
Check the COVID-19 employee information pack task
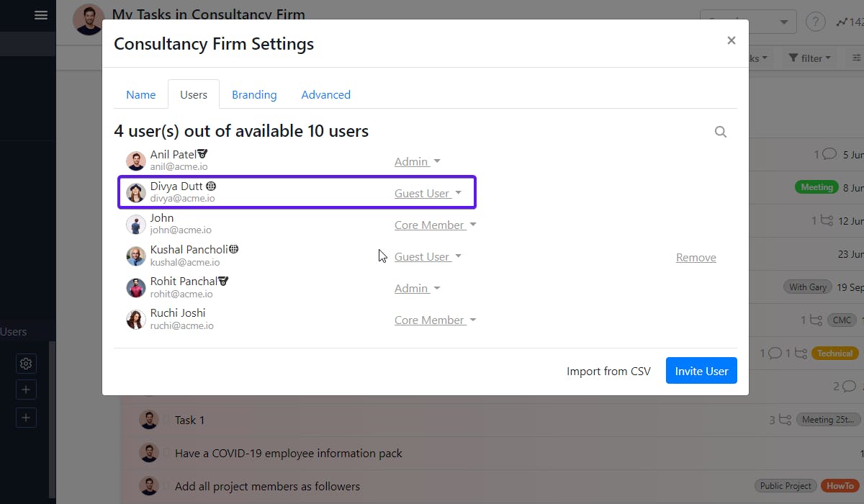tap(166, 454)
